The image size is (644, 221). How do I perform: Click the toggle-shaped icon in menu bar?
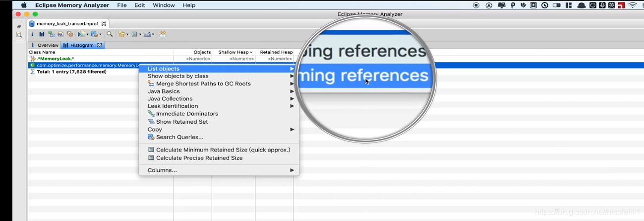[557, 5]
